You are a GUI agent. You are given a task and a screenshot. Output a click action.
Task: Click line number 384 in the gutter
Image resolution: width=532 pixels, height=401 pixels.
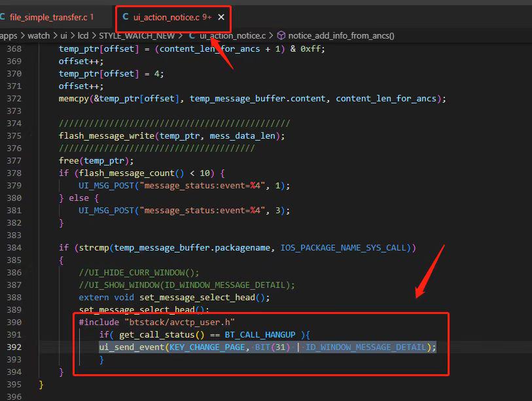pos(14,248)
